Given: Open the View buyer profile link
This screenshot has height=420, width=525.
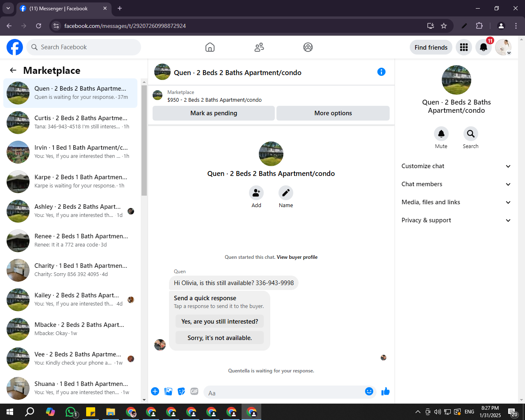Looking at the screenshot, I should point(297,257).
